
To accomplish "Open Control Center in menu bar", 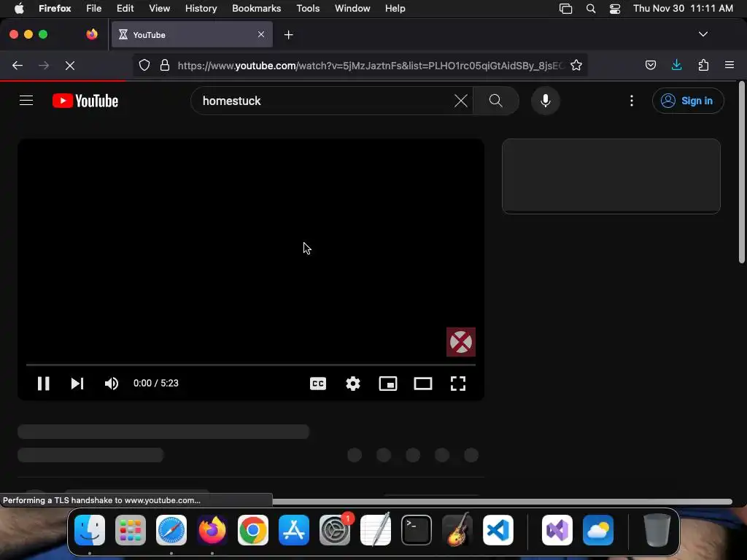I will click(x=615, y=8).
